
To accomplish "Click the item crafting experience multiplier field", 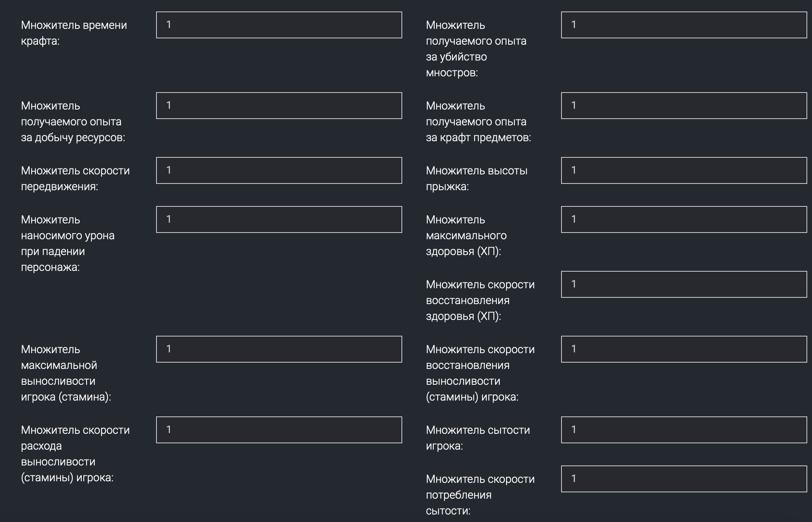I will click(684, 106).
